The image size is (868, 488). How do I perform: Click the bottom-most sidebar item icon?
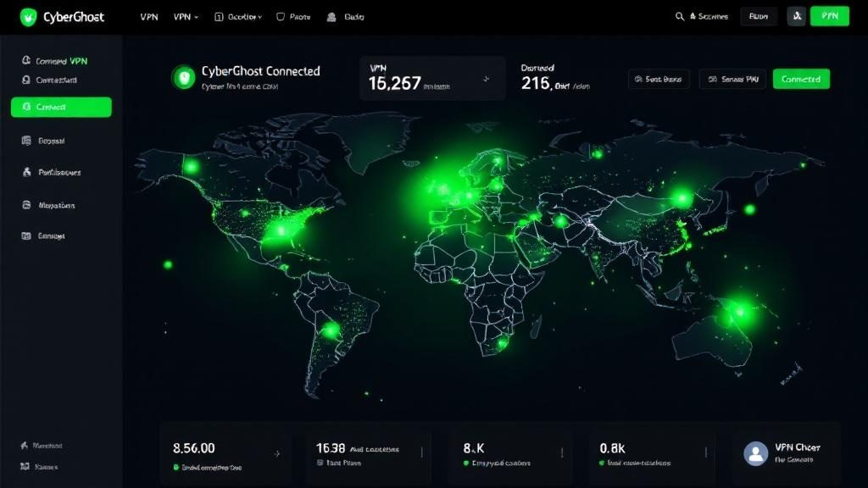coord(25,467)
